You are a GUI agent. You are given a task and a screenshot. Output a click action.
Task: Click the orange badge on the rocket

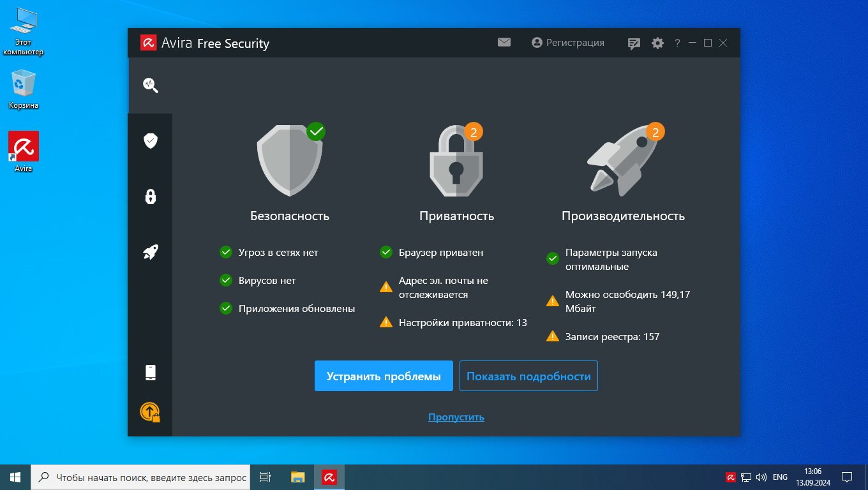click(655, 132)
